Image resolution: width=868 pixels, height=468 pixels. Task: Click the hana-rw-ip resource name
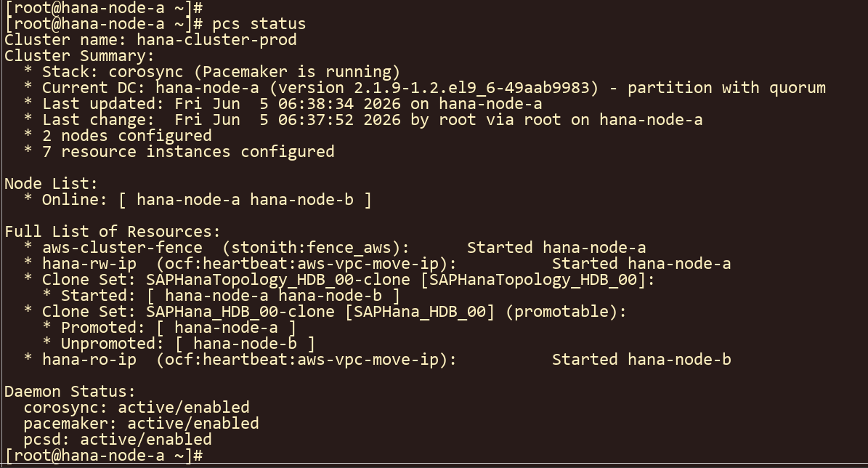coord(89,265)
